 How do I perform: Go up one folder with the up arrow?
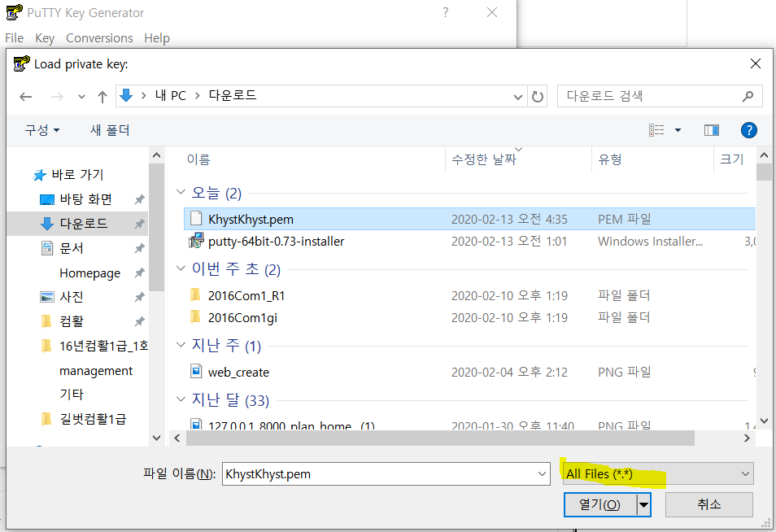point(102,97)
